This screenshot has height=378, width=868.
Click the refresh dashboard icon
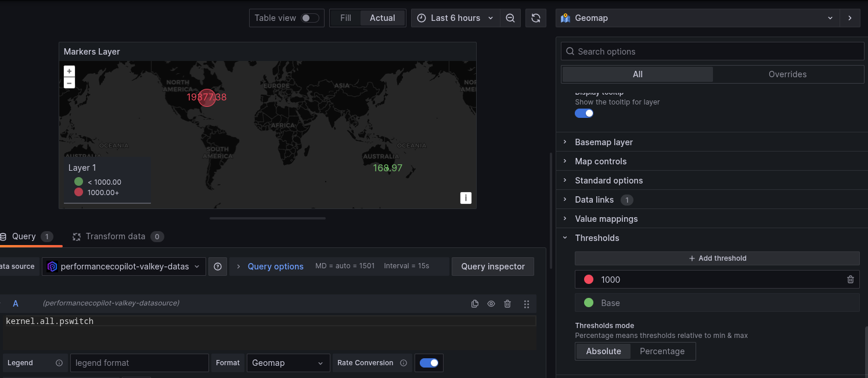(535, 18)
